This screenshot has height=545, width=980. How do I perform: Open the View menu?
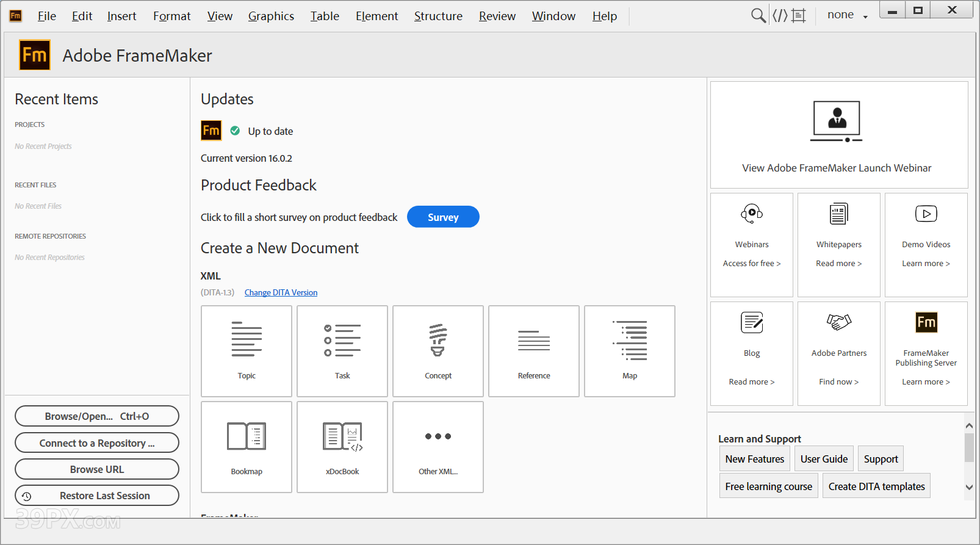tap(220, 16)
